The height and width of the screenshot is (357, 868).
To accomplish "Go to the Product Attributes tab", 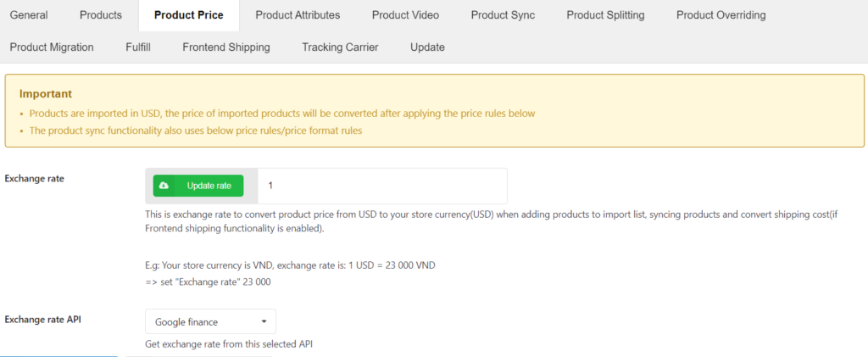I will point(298,15).
